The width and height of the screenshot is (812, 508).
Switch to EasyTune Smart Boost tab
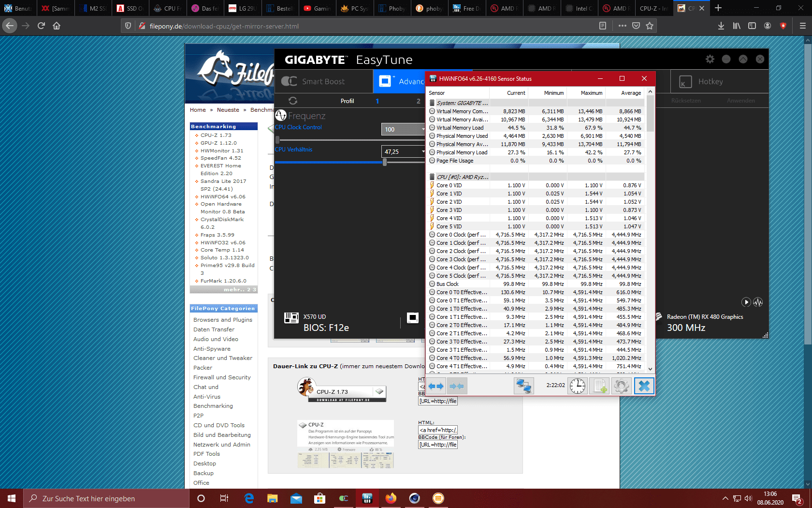[323, 81]
